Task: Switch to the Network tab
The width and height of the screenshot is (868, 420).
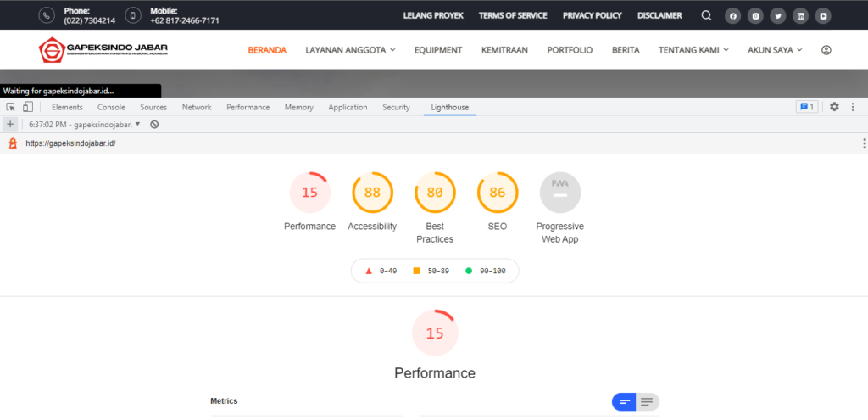Action: [x=197, y=108]
